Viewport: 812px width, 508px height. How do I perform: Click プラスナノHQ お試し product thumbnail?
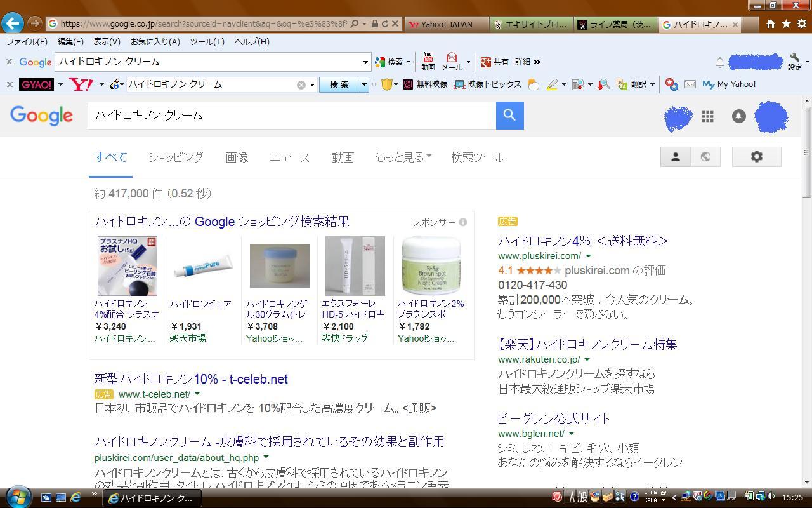[x=127, y=266]
